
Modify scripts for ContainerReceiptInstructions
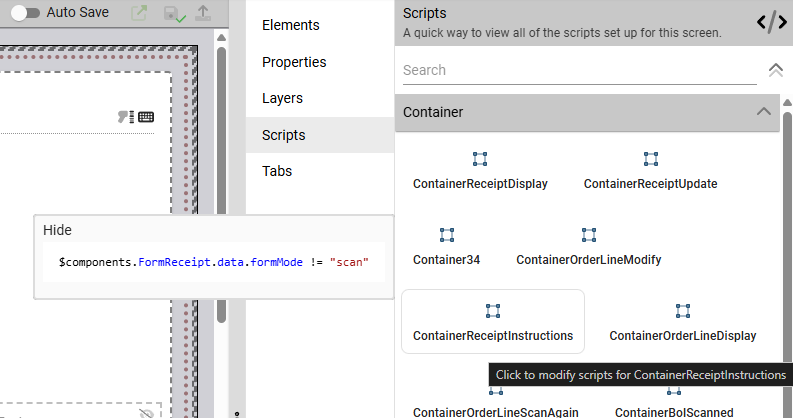pyautogui.click(x=492, y=321)
